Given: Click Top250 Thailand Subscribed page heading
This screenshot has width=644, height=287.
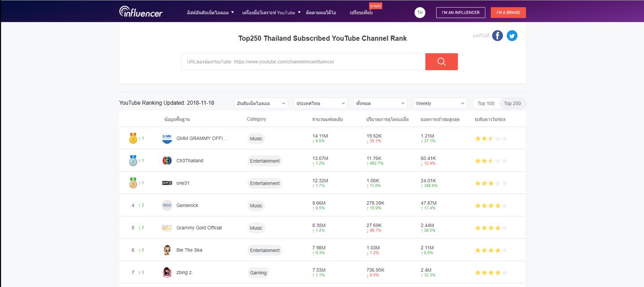Looking at the screenshot, I should (323, 38).
